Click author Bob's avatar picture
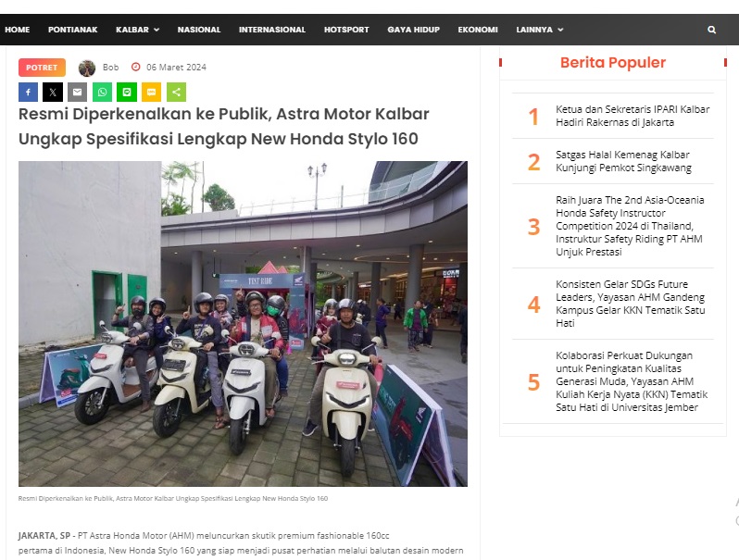The width and height of the screenshot is (739, 560). point(87,68)
